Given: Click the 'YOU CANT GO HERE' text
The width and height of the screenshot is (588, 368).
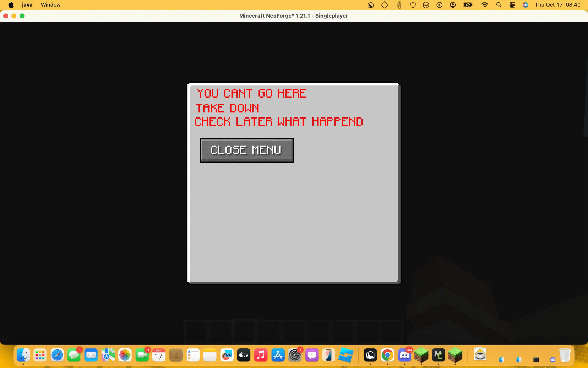Looking at the screenshot, I should tap(252, 94).
